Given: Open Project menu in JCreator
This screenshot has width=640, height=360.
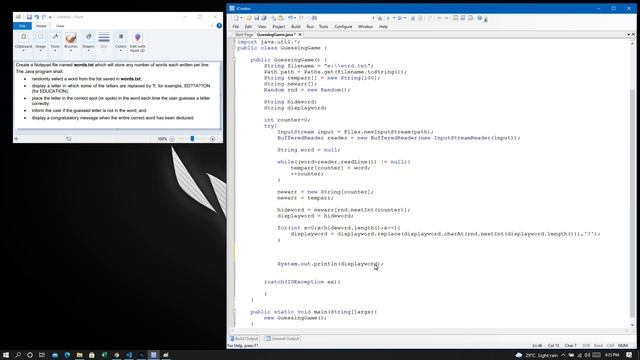Looking at the screenshot, I should pyautogui.click(x=279, y=27).
